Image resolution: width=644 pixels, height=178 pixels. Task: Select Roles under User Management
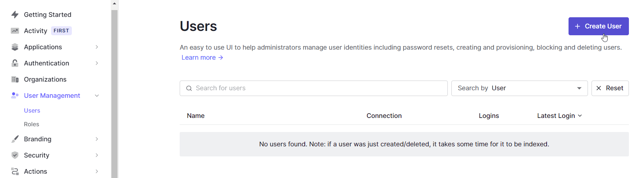[x=32, y=124]
